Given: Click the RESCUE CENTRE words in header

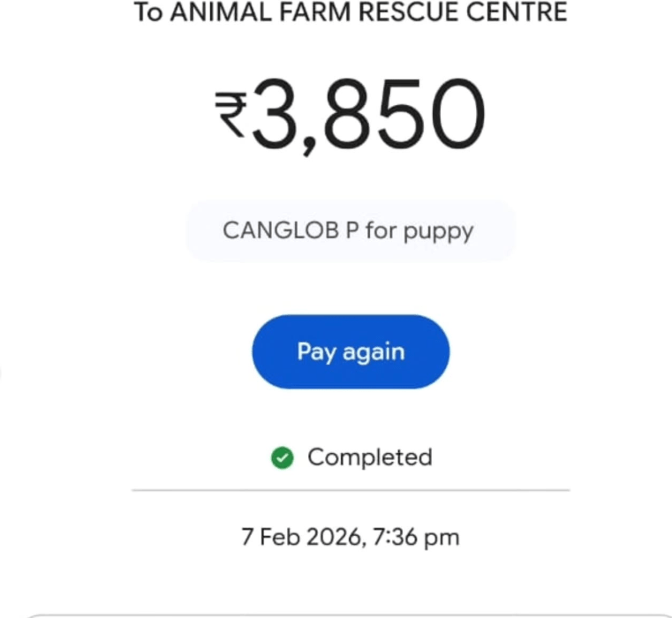Looking at the screenshot, I should coord(463,12).
